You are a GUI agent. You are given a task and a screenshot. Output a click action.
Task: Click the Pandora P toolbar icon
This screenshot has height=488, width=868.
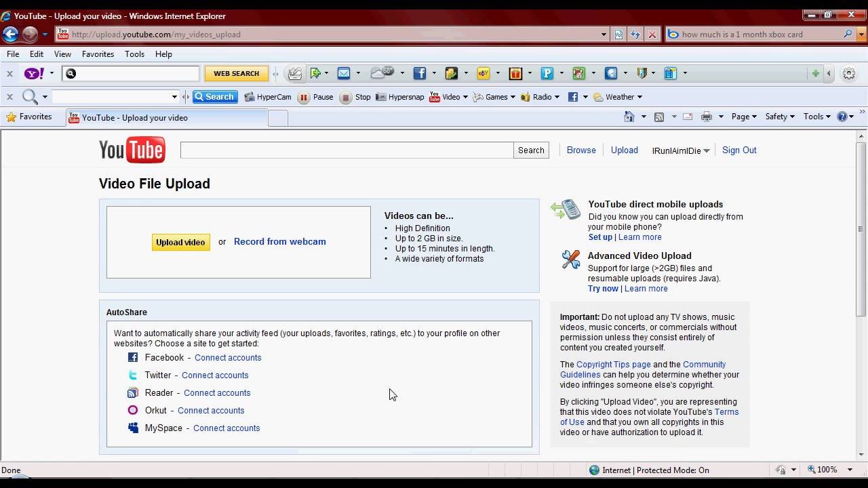[x=547, y=73]
